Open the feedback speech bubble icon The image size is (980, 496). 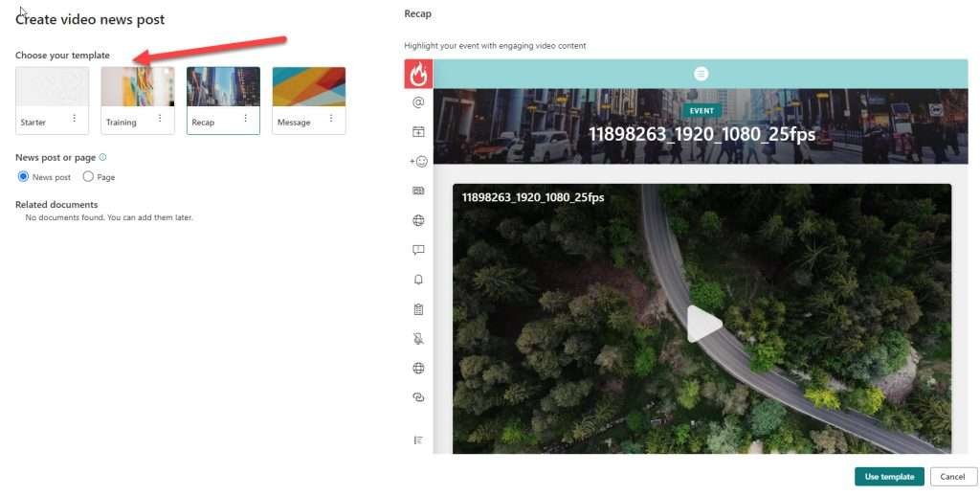pos(419,250)
